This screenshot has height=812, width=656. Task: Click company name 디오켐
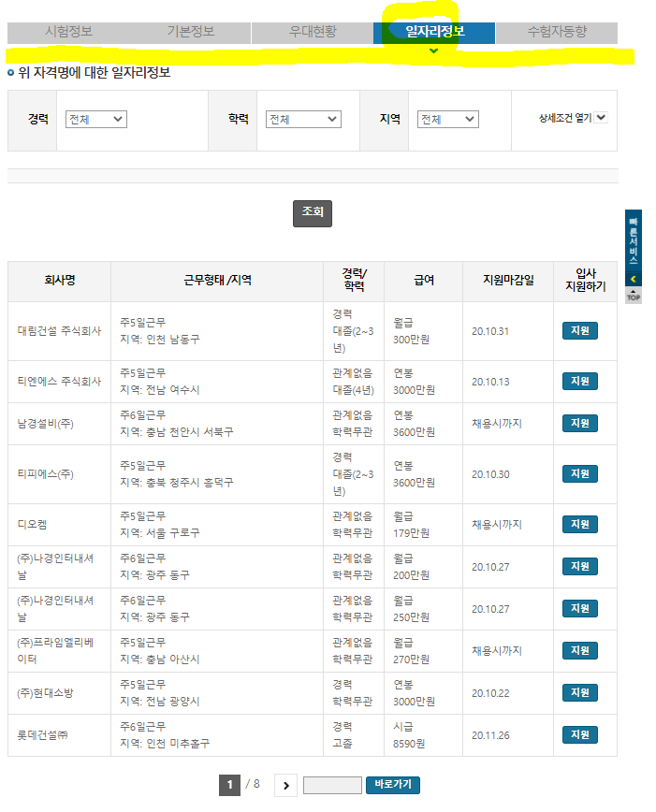click(32, 525)
